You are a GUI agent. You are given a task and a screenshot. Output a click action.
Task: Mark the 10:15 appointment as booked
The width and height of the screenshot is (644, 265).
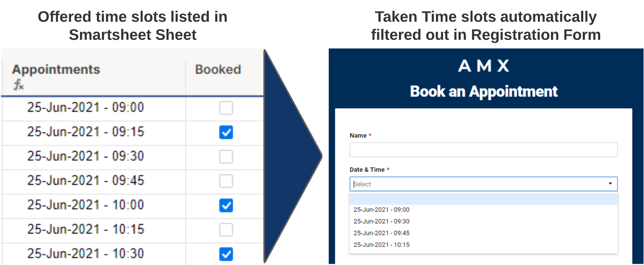point(226,230)
